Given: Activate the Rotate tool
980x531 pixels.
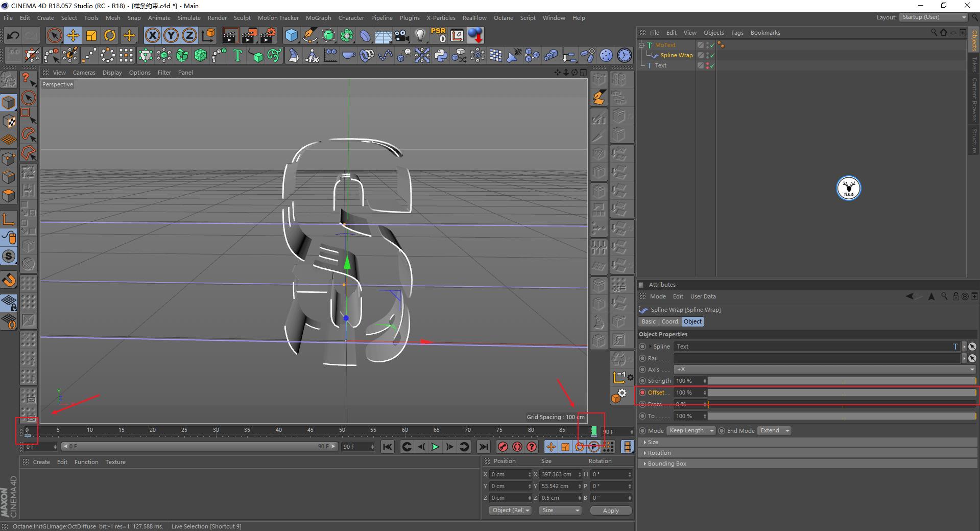Looking at the screenshot, I should (110, 35).
